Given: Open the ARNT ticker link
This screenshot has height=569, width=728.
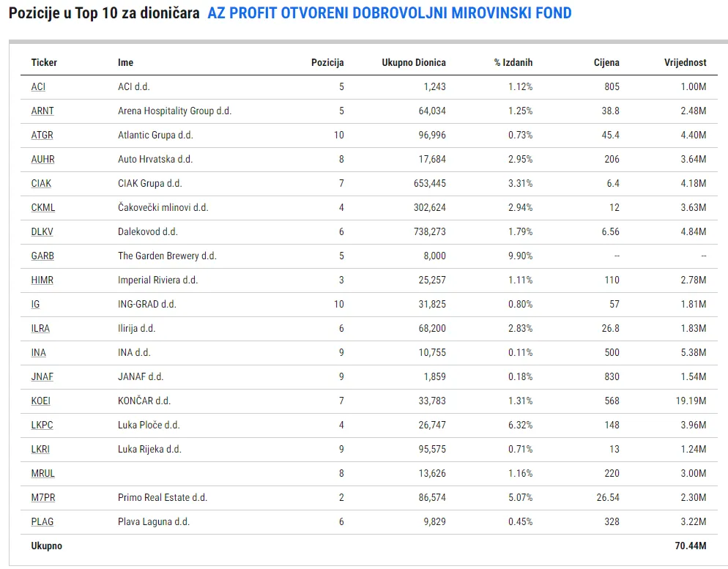Looking at the screenshot, I should (x=42, y=111).
